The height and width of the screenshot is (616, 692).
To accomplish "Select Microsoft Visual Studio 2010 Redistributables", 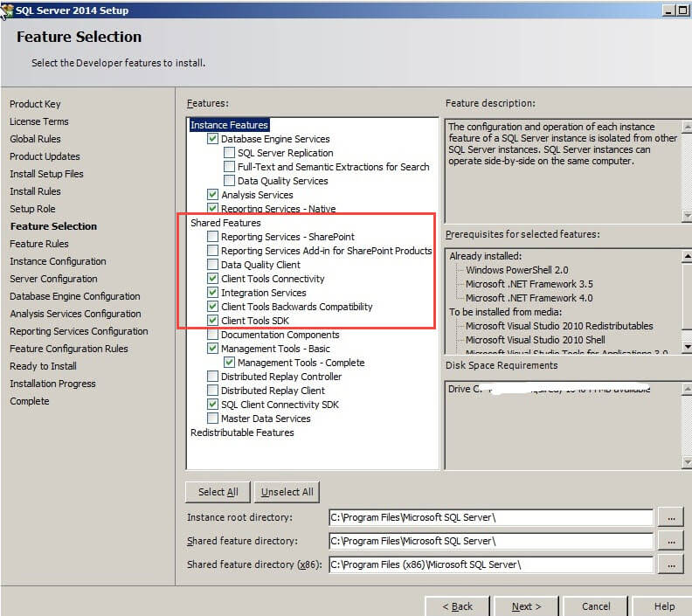I will [x=559, y=326].
